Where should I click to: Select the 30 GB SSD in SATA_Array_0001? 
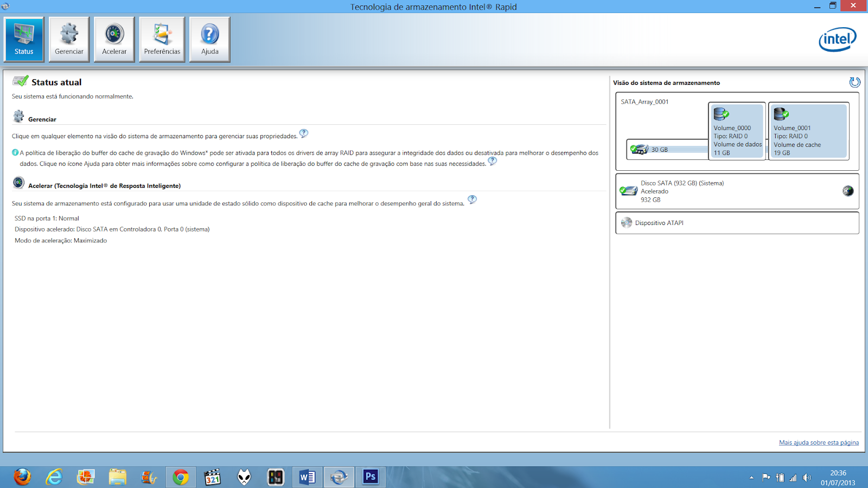coord(668,149)
